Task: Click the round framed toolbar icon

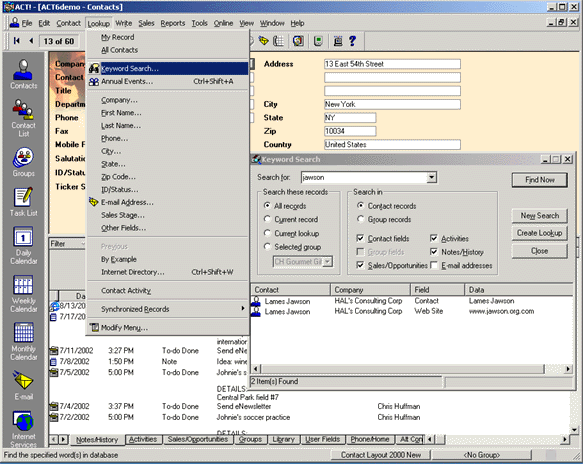Action: point(298,41)
